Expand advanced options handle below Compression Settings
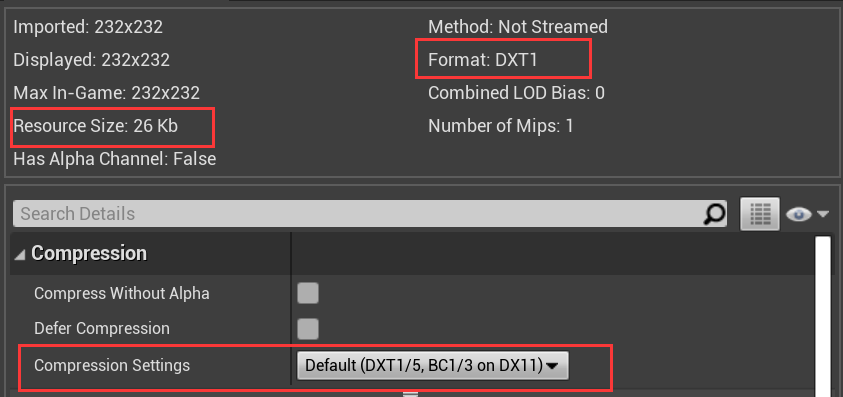Image resolution: width=843 pixels, height=397 pixels. (411, 394)
